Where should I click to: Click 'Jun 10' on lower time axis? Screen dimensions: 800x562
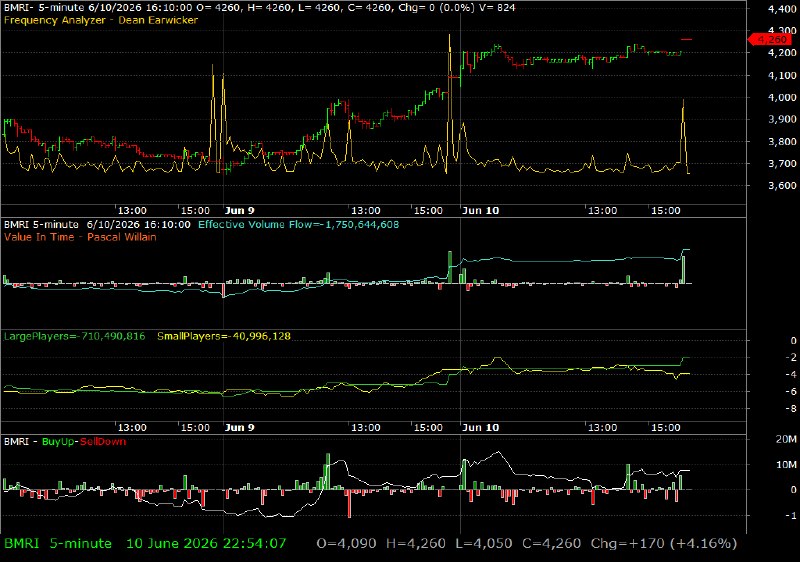pos(480,427)
